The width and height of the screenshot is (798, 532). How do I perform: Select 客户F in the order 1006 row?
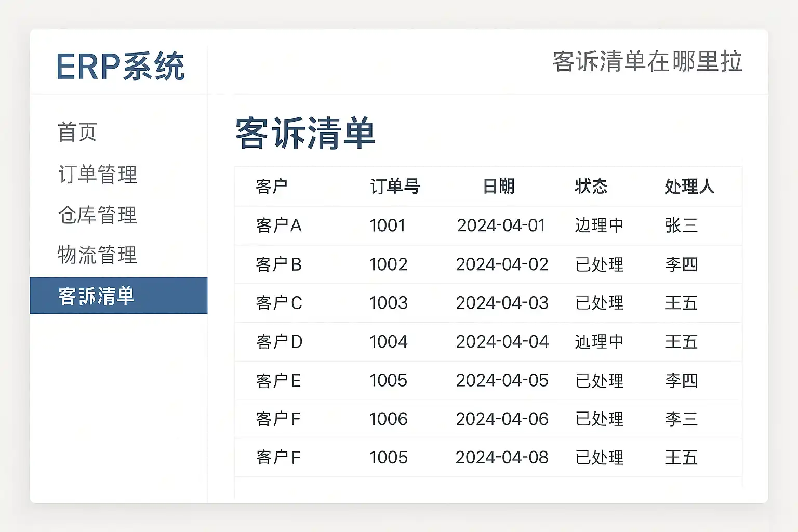278,419
